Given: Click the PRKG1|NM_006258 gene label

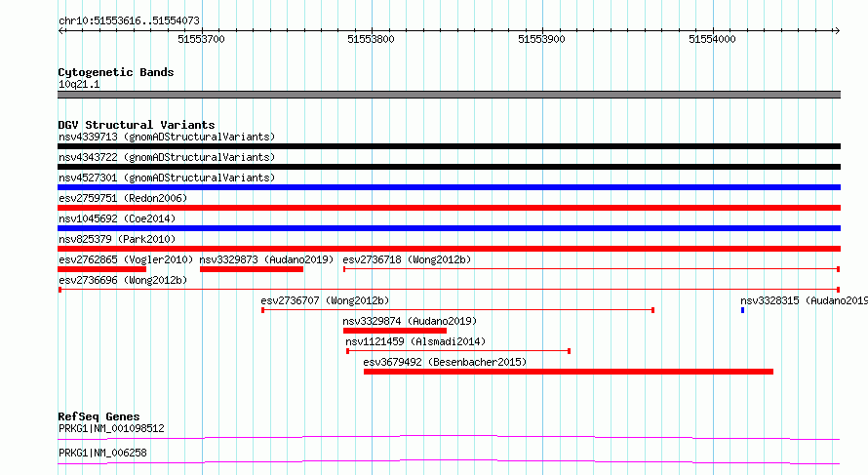Looking at the screenshot, I should coord(102,453).
